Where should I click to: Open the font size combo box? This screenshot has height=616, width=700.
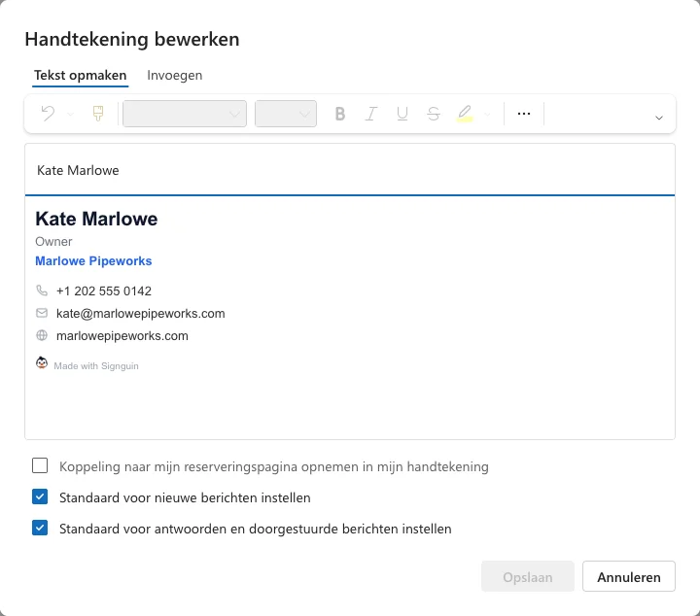point(286,114)
